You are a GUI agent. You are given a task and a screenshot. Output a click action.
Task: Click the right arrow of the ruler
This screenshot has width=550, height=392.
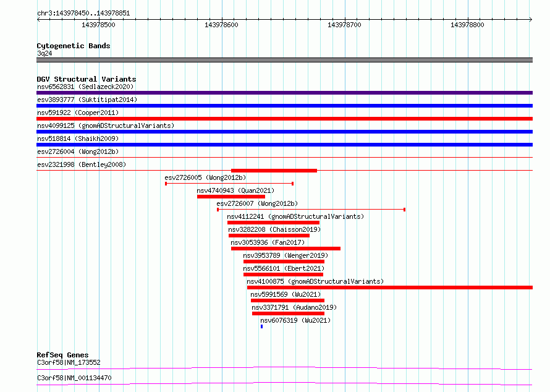coord(531,19)
